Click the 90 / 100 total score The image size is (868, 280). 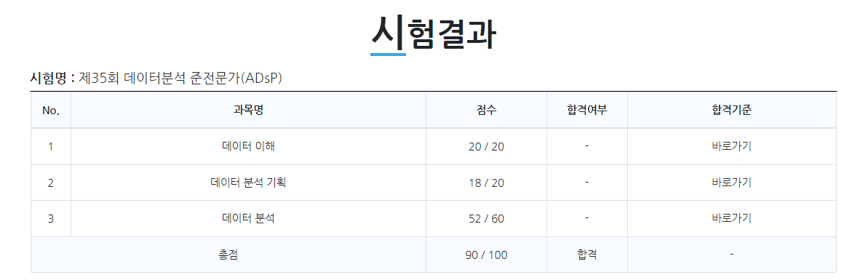(x=486, y=255)
